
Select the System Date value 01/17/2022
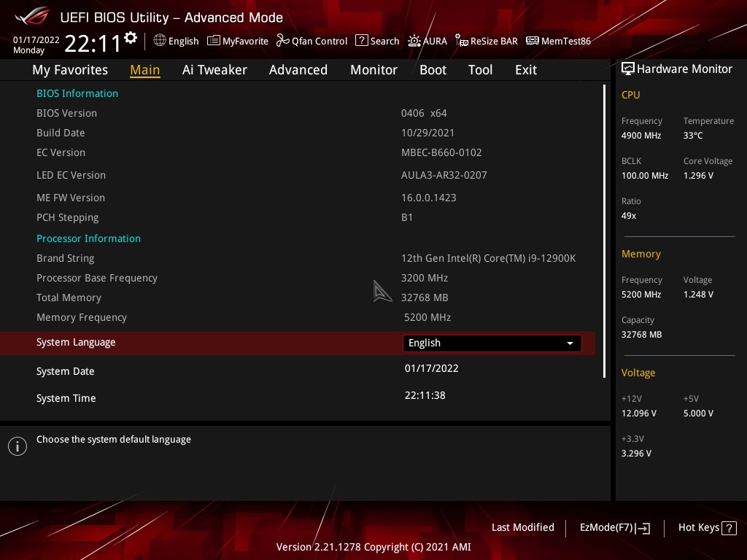click(432, 368)
